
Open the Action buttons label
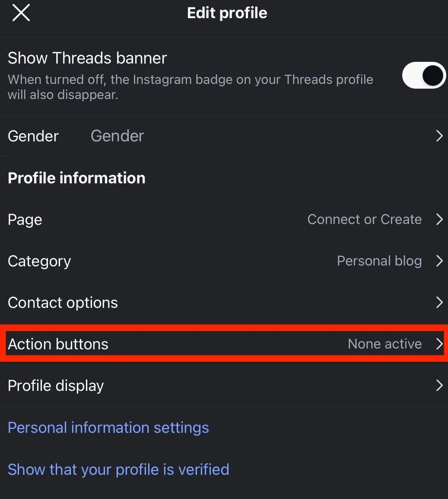tap(58, 344)
